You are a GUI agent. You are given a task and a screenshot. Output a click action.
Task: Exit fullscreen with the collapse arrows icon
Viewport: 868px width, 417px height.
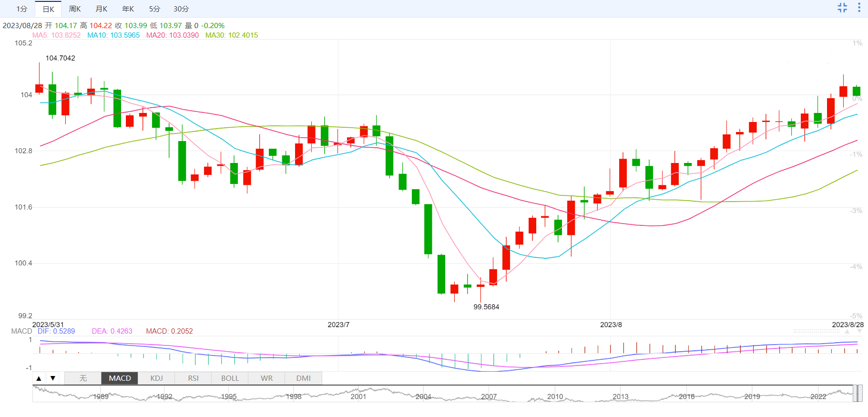pyautogui.click(x=842, y=8)
